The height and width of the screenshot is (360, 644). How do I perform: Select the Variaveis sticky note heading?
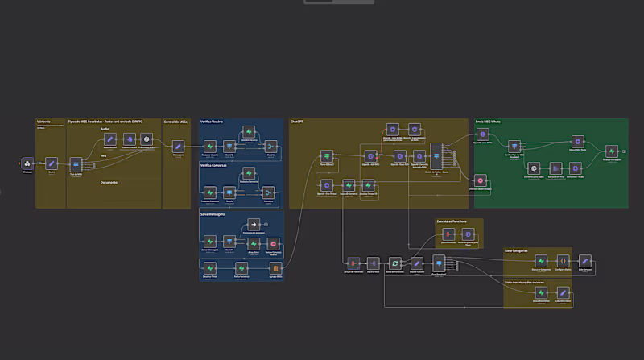pyautogui.click(x=43, y=122)
